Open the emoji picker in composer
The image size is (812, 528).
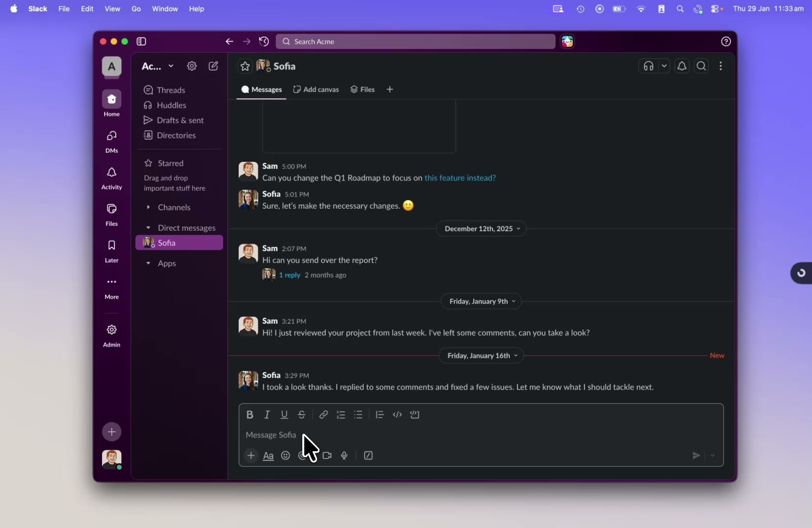[x=286, y=456]
